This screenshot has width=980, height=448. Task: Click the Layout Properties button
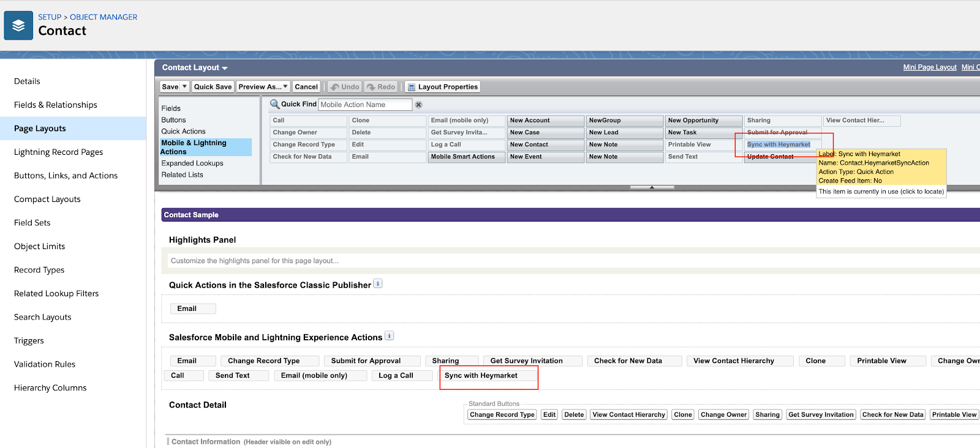click(x=443, y=87)
